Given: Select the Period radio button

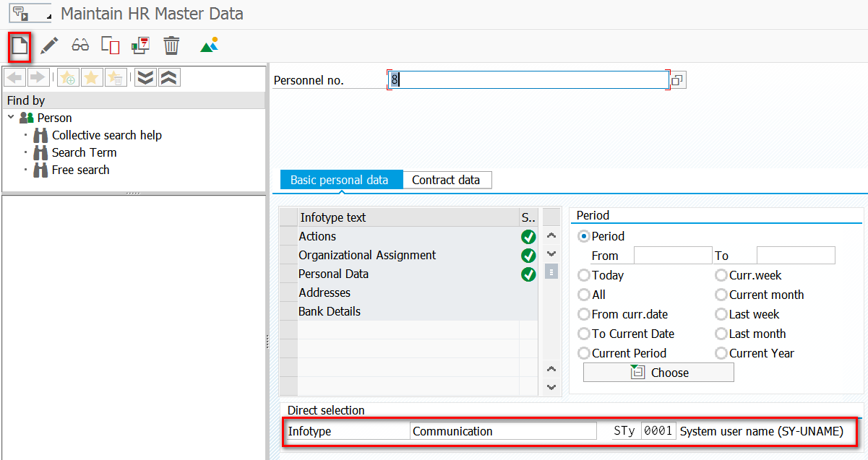Looking at the screenshot, I should 584,236.
